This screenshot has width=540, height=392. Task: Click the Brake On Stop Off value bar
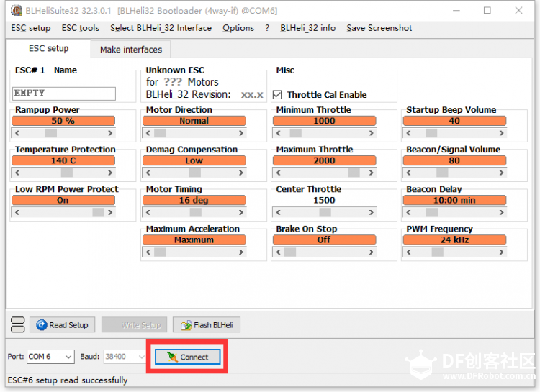324,240
